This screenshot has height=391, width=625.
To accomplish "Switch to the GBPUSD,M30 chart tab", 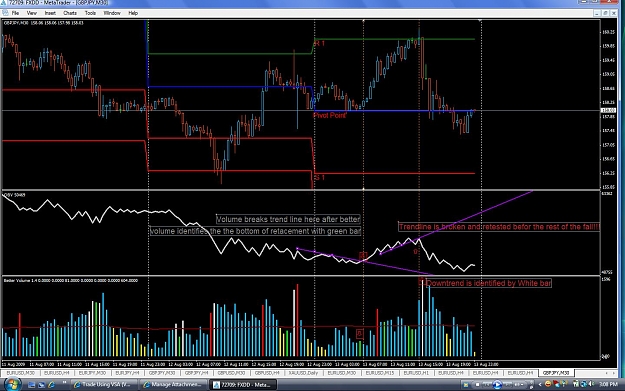I will click(231, 373).
